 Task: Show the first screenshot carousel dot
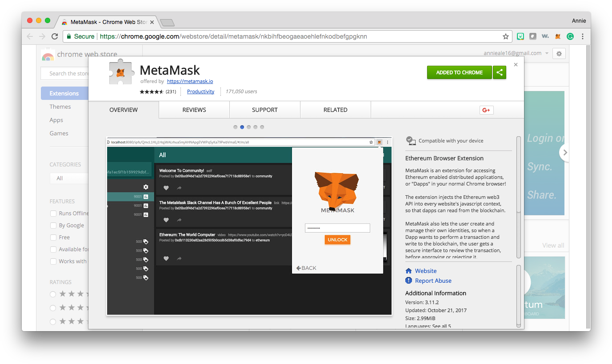point(236,127)
